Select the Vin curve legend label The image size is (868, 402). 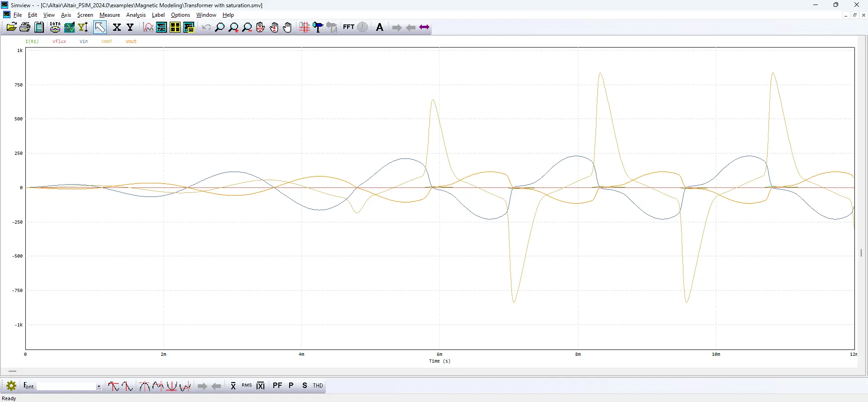click(84, 41)
